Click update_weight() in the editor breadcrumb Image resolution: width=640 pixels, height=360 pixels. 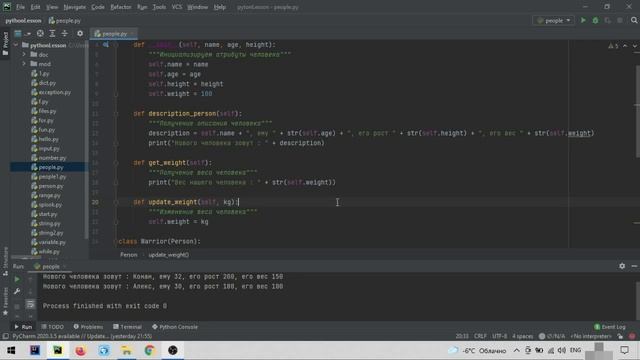coord(169,255)
